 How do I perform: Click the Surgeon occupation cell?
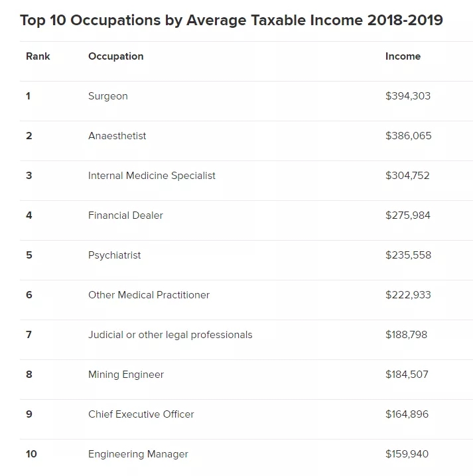108,96
